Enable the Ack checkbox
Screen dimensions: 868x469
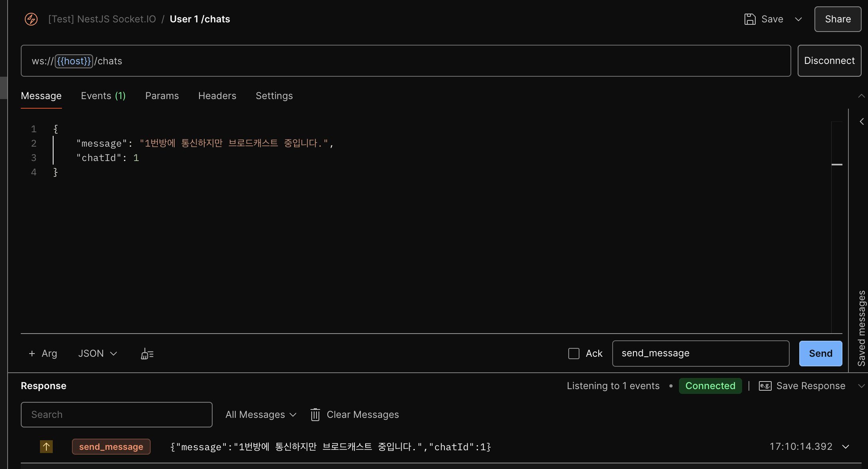click(x=574, y=354)
